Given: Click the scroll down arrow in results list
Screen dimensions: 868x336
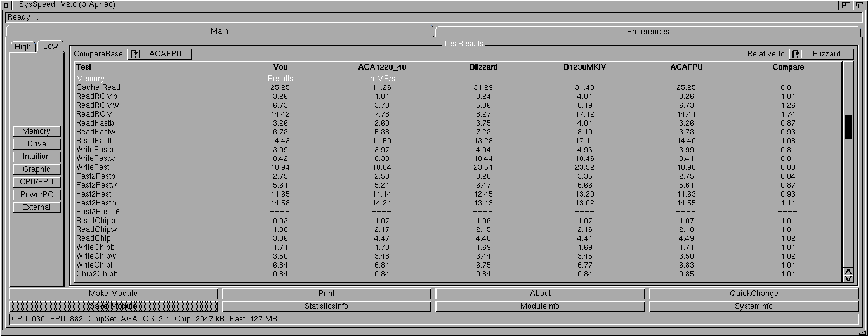Looking at the screenshot, I should 848,278.
